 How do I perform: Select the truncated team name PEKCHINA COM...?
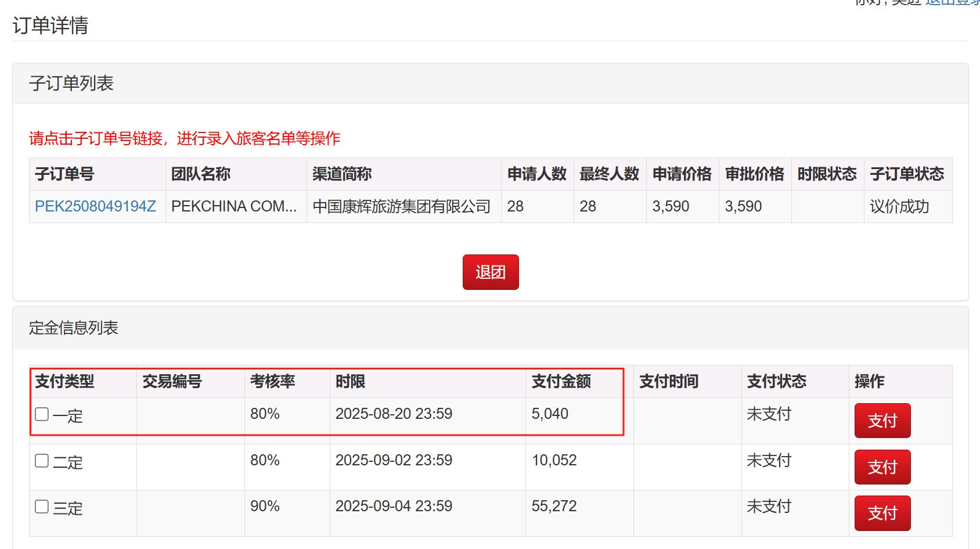click(x=234, y=206)
